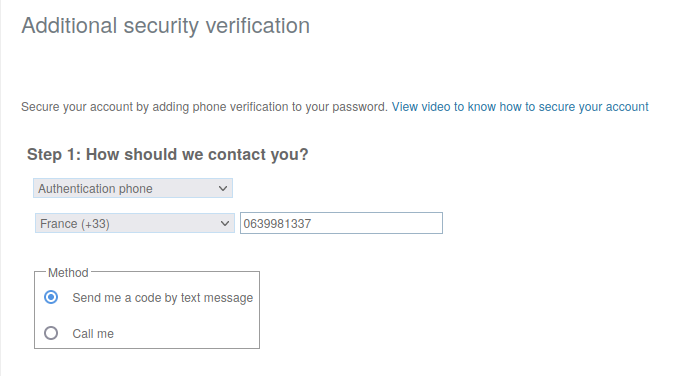Open the Authentication phone dropdown
Viewport: 684px width, 376px height.
pos(133,188)
